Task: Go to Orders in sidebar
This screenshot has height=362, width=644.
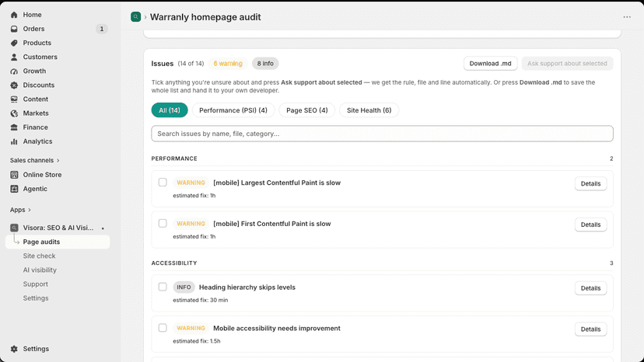Action: tap(33, 29)
